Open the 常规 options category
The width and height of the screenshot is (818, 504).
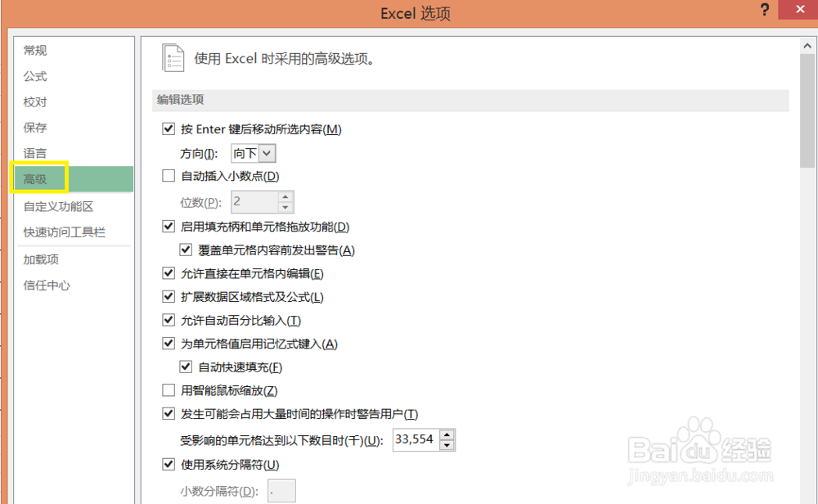tap(35, 51)
